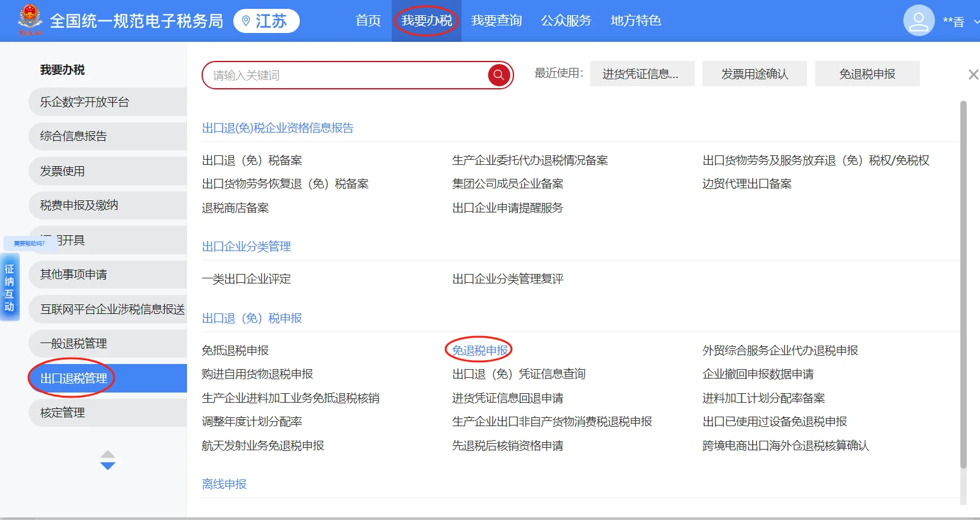Click the location pin icon beside 江苏
The width and height of the screenshot is (980, 520).
point(246,20)
